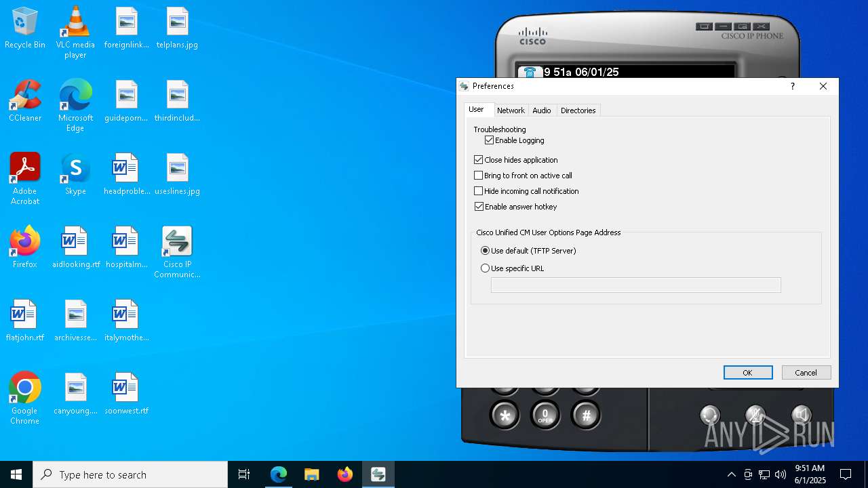Click the taskbar search box
Screen dimensions: 868x488
point(130,474)
